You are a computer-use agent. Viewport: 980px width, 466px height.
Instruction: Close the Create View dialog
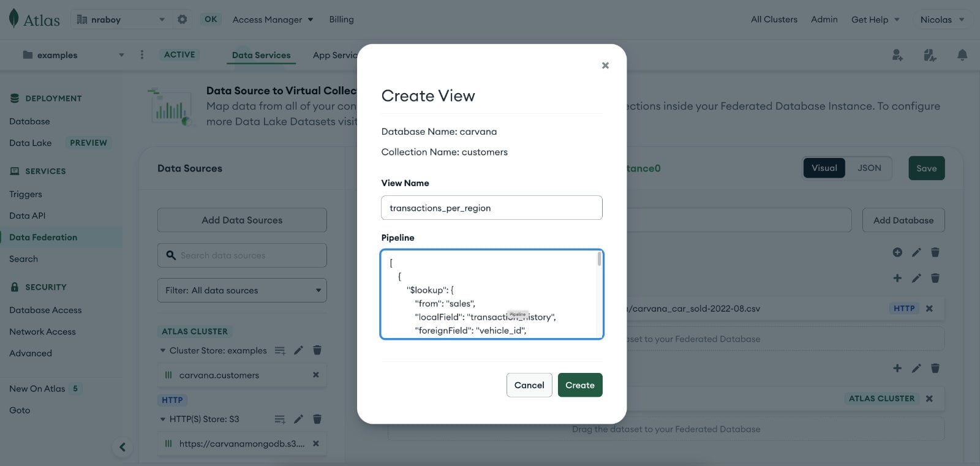605,66
